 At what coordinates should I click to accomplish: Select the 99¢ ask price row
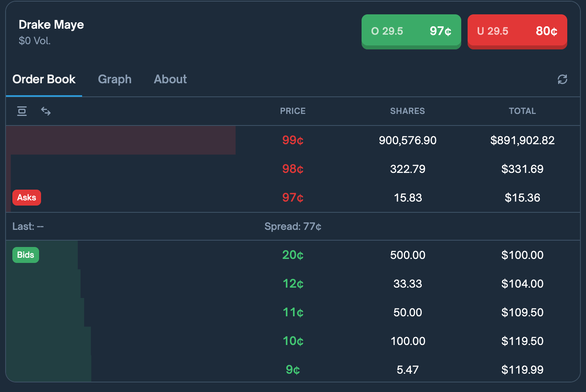pyautogui.click(x=293, y=140)
